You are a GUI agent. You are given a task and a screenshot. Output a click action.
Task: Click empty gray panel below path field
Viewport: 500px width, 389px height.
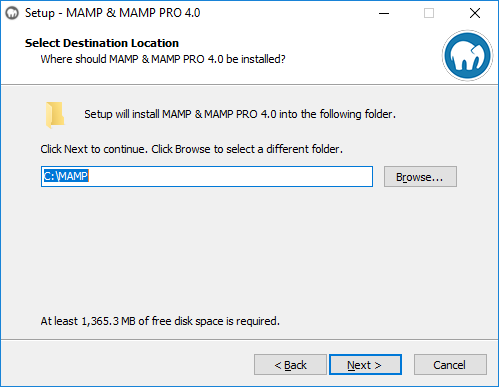[x=248, y=253]
